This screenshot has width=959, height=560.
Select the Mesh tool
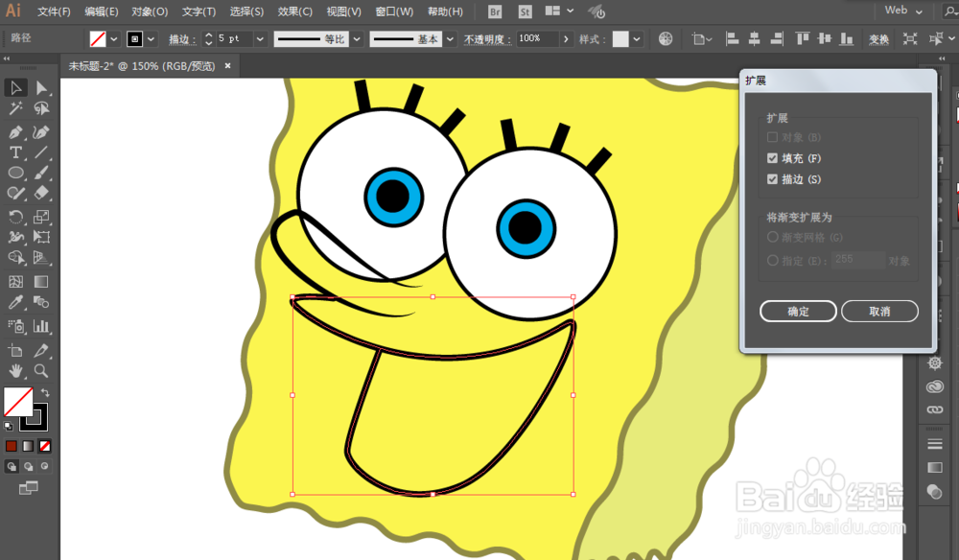pyautogui.click(x=16, y=282)
